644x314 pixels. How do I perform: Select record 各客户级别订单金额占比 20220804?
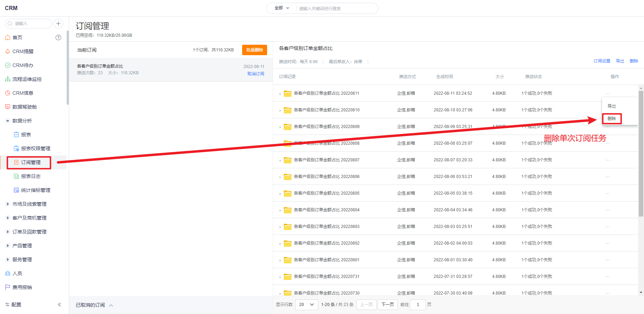327,210
